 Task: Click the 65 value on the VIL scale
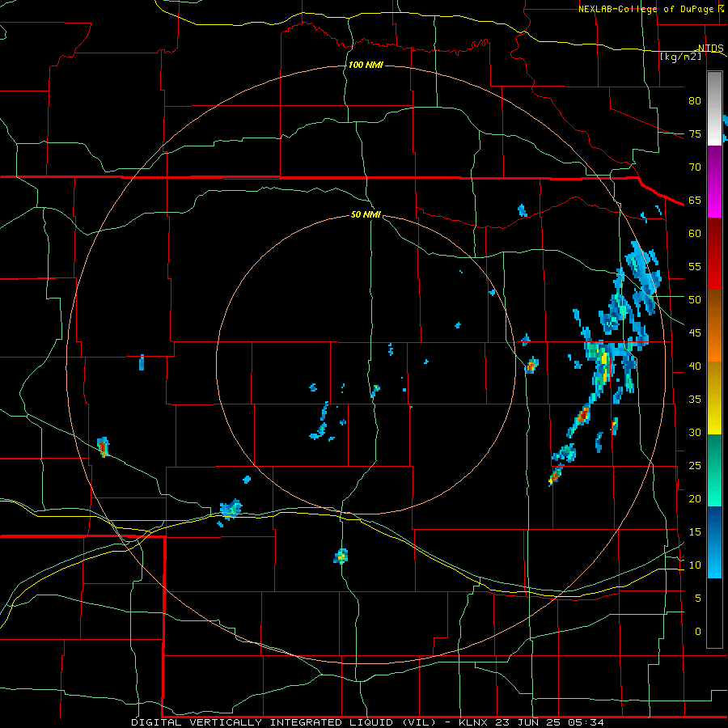click(695, 201)
